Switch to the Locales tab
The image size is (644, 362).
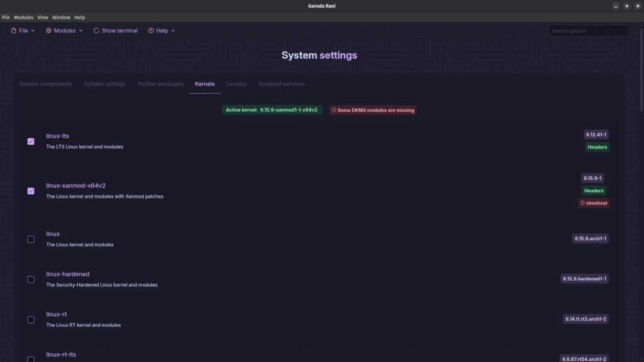[236, 84]
